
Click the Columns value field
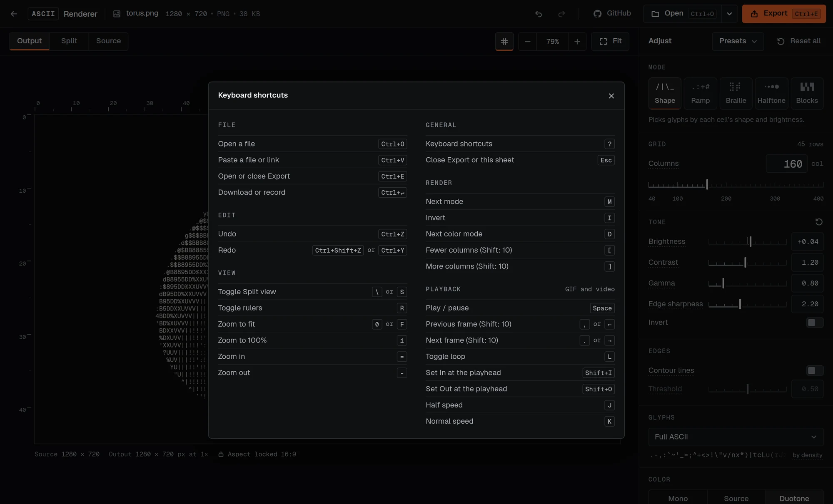click(x=787, y=164)
